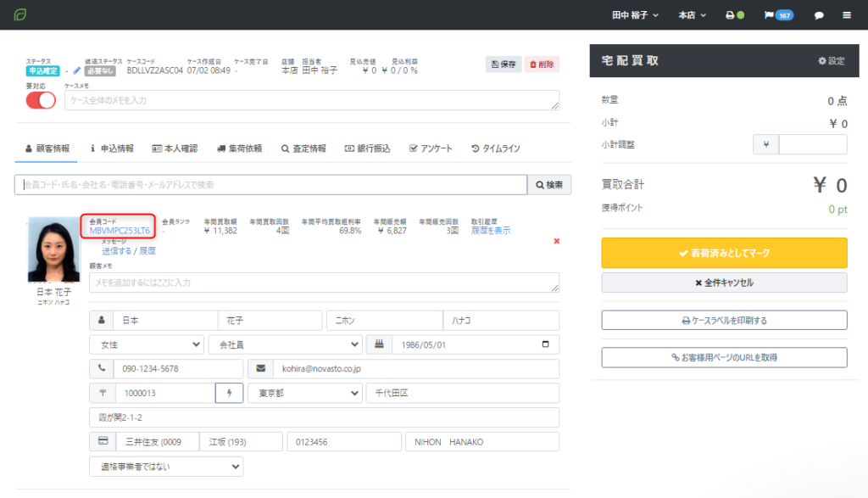This screenshot has width=868, height=498.
Task: Expand the 女性 gender dropdown
Action: click(146, 344)
